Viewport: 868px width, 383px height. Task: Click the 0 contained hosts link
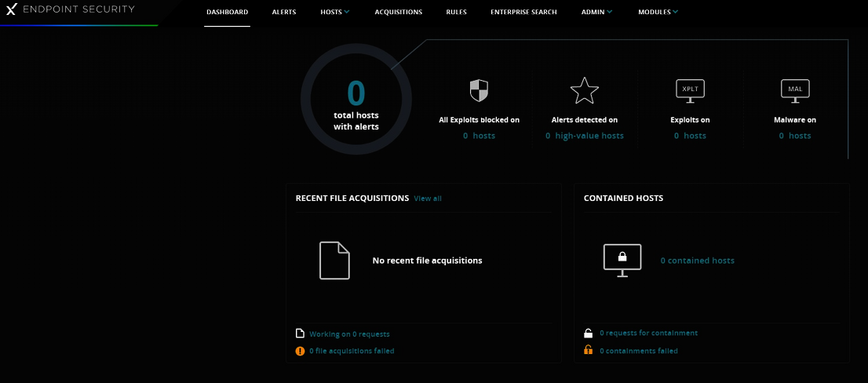coord(698,261)
